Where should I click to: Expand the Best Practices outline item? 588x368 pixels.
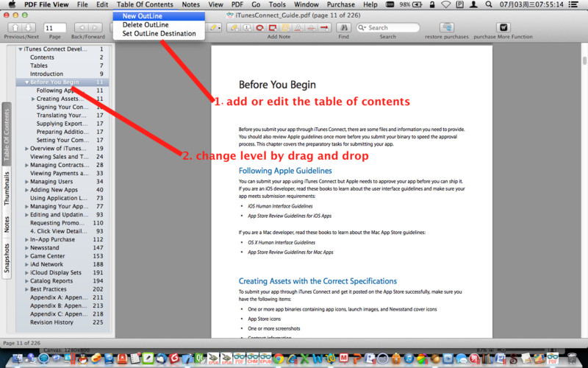tap(26, 289)
